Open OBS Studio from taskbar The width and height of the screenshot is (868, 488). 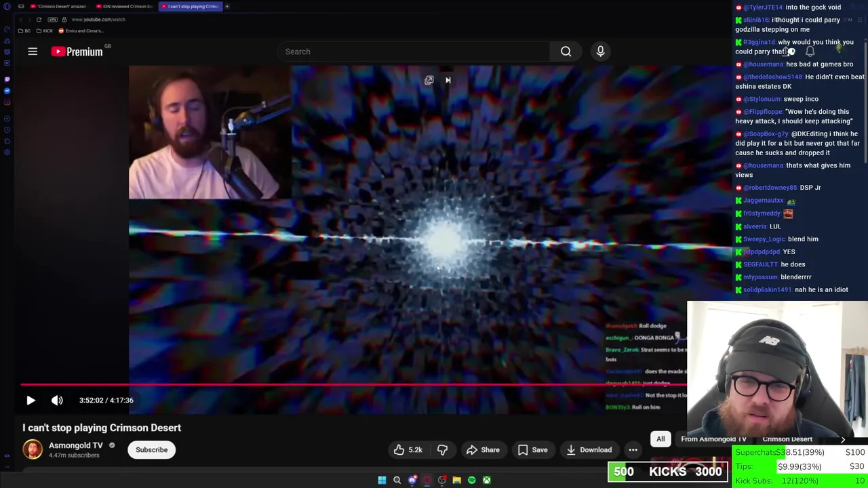pos(441,481)
